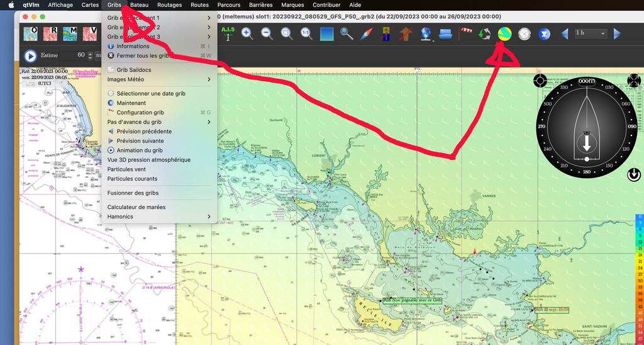Click the Estime 60 value field
Screen dimensions: 644x345
(x=73, y=55)
